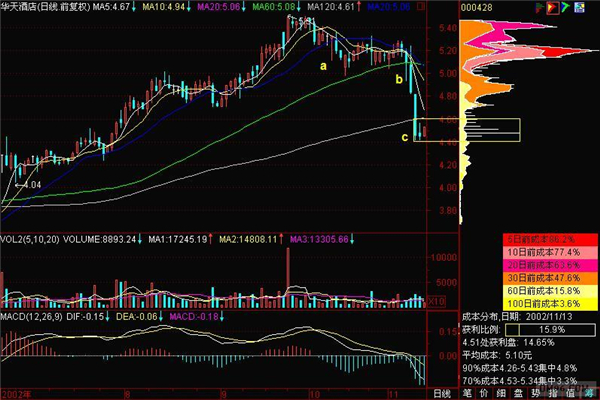Click the yellow 100日前成本 3.6% legend
This screenshot has height=400, width=600.
click(550, 304)
